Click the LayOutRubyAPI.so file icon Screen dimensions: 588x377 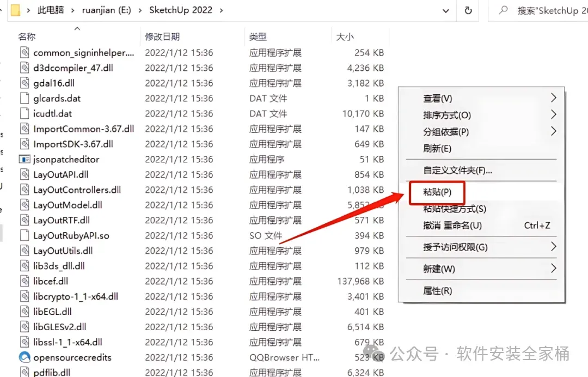pyautogui.click(x=24, y=235)
